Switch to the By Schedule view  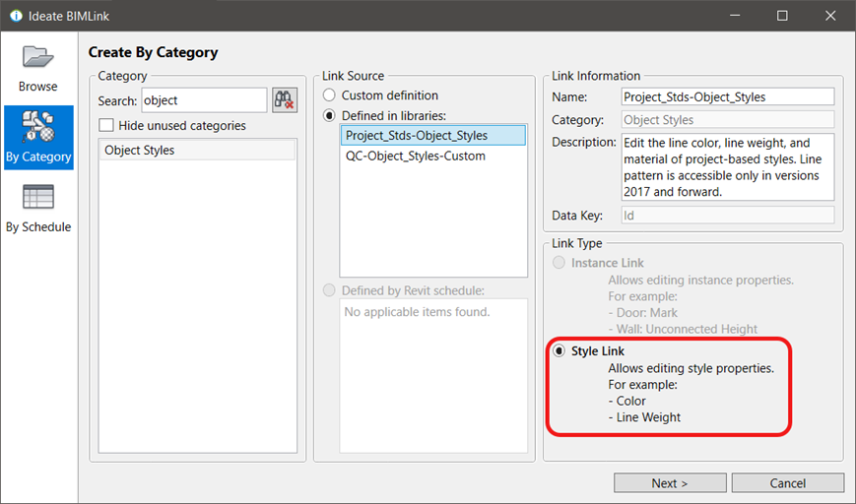pyautogui.click(x=38, y=209)
